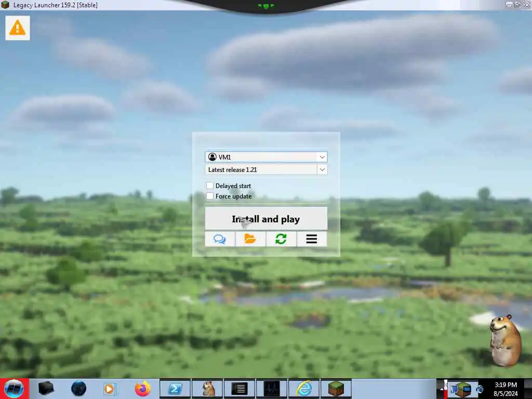This screenshot has height=399, width=532.
Task: Open the clock showing 3:19 PM
Action: [506, 389]
